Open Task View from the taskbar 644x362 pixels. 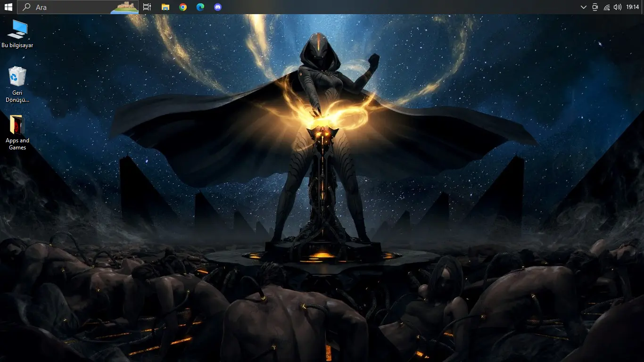click(147, 7)
